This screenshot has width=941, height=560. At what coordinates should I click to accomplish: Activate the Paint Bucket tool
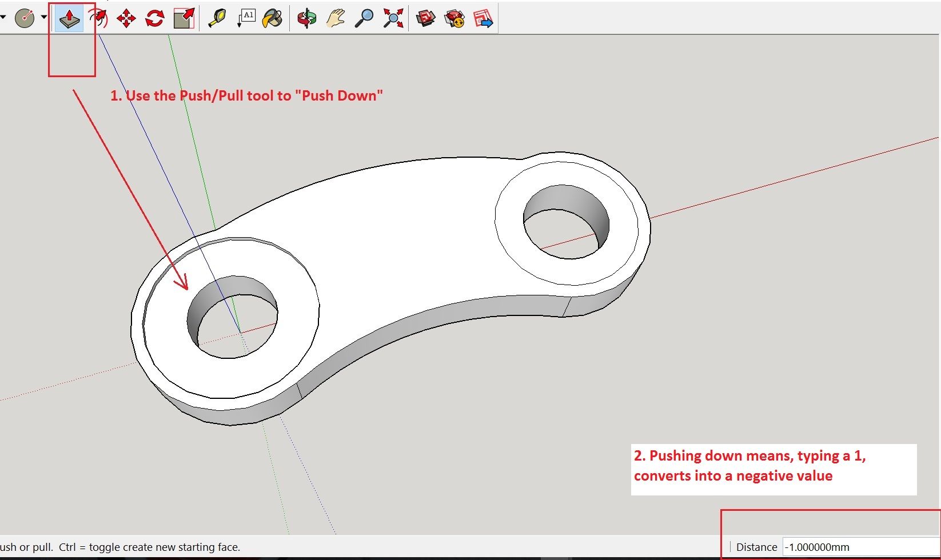click(273, 18)
